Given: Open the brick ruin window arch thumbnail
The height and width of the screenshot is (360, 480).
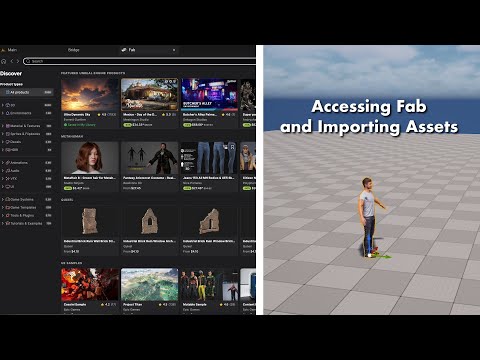Looking at the screenshot, I should click(x=150, y=221).
